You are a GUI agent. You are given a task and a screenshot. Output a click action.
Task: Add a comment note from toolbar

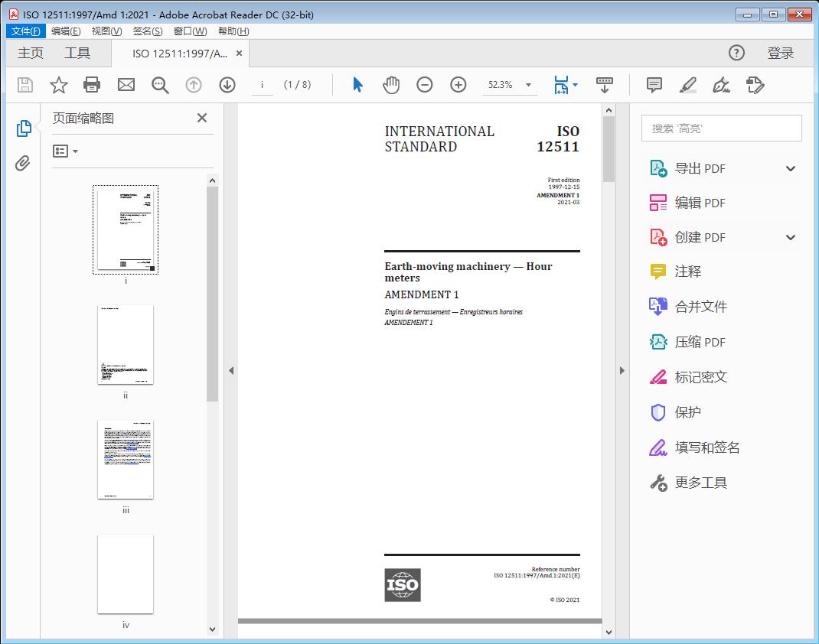[654, 85]
